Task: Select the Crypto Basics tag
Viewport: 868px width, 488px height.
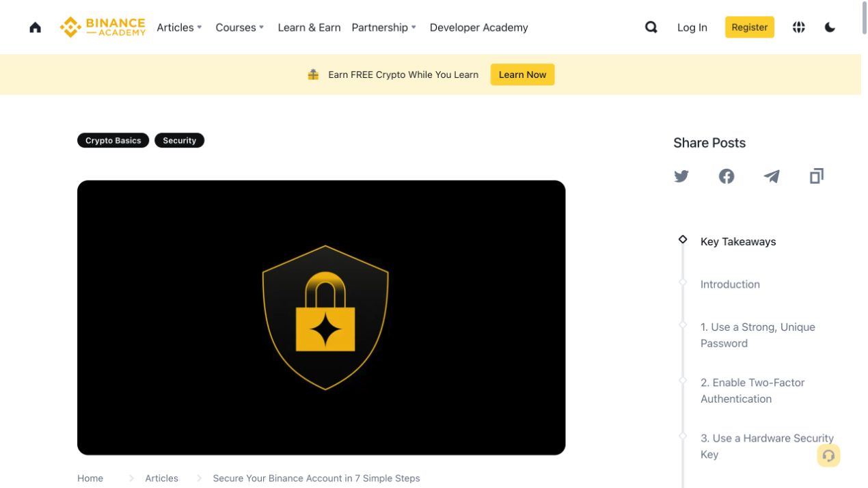Action: [x=113, y=140]
